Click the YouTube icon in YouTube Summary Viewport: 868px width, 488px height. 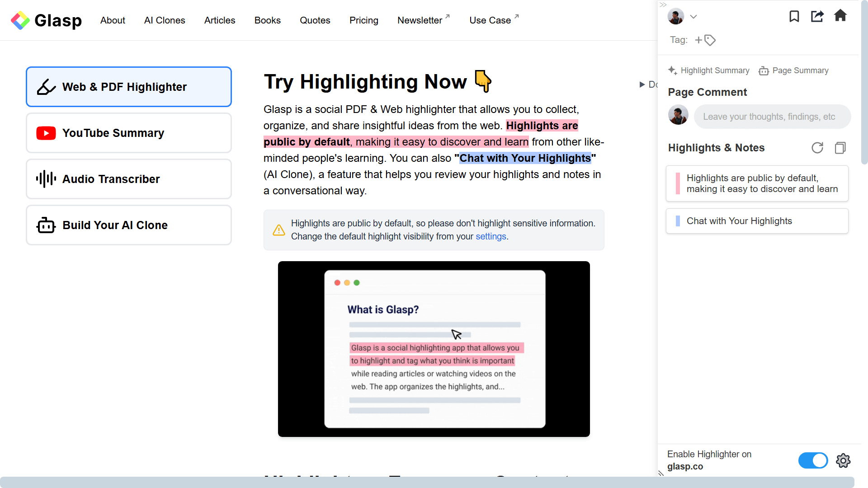click(x=46, y=133)
